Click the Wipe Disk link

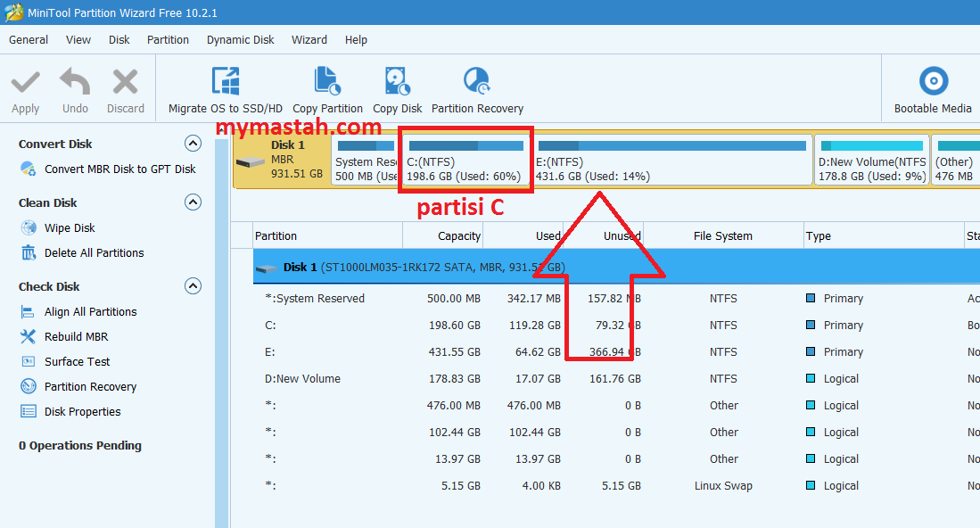(x=70, y=227)
